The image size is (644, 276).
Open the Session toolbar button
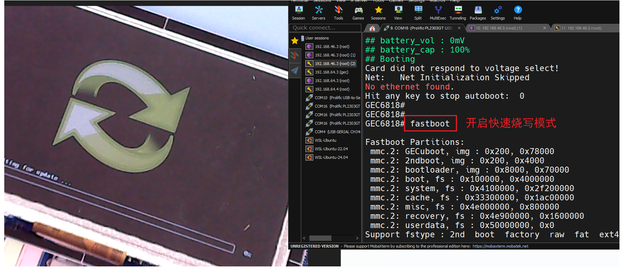pos(298,13)
